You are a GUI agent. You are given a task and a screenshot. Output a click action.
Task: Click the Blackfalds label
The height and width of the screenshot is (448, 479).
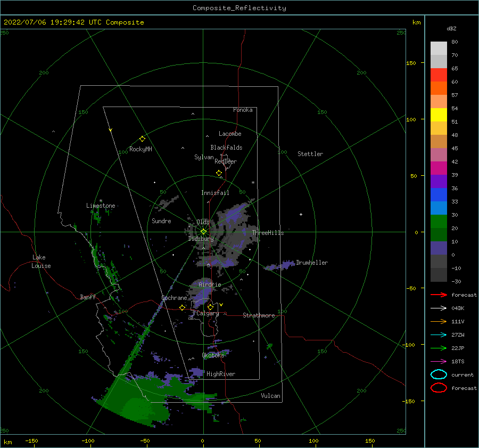point(226,148)
